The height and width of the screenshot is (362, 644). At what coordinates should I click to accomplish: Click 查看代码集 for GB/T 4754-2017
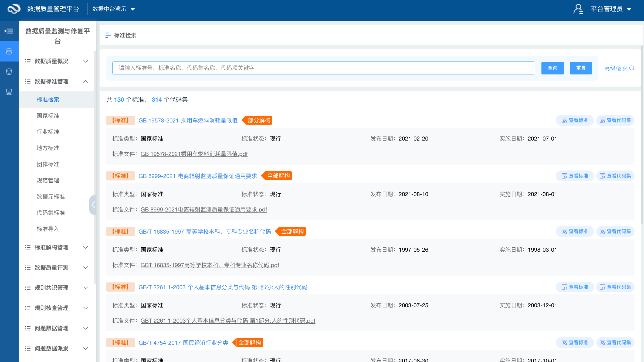pos(615,342)
